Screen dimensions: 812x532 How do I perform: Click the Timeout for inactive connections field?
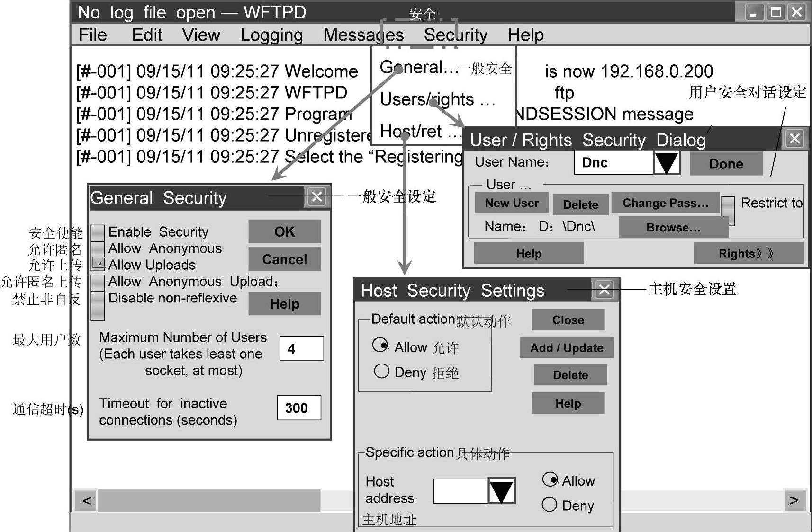click(299, 408)
